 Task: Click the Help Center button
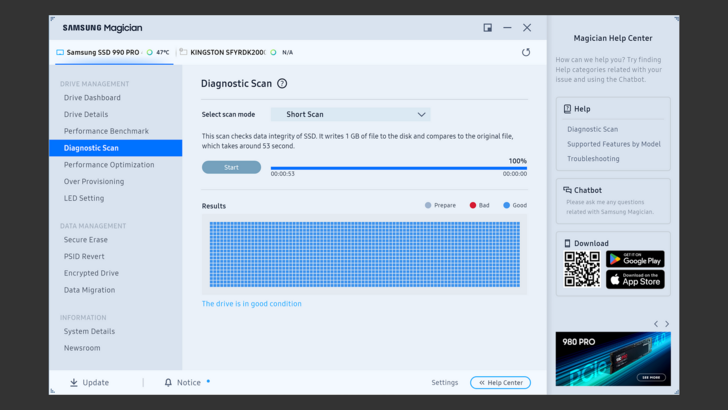pos(500,382)
